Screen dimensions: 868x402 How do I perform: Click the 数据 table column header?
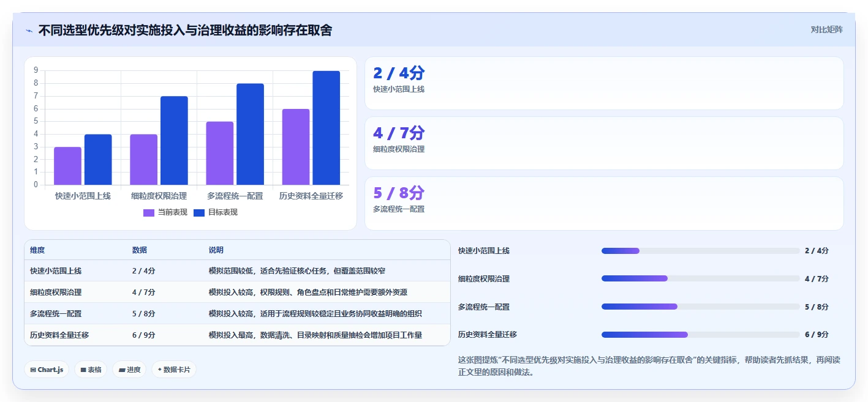(x=140, y=250)
